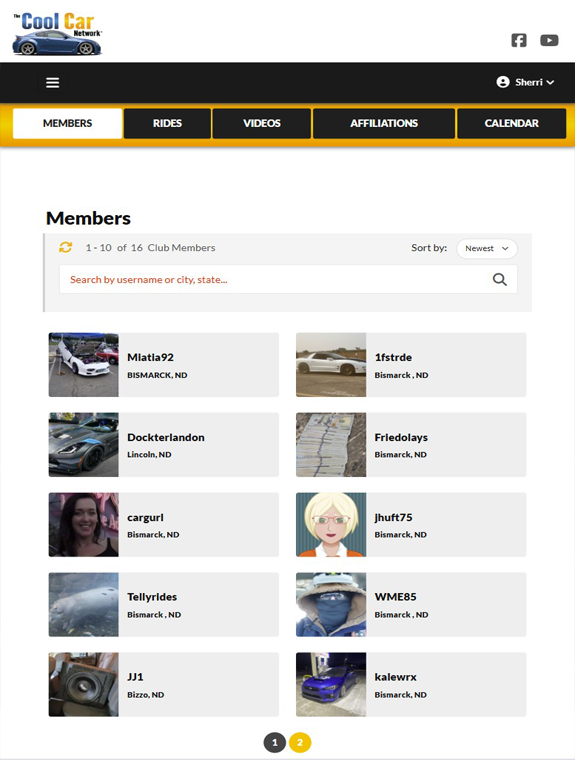Open Dockterlandon profile photo

[x=83, y=444]
